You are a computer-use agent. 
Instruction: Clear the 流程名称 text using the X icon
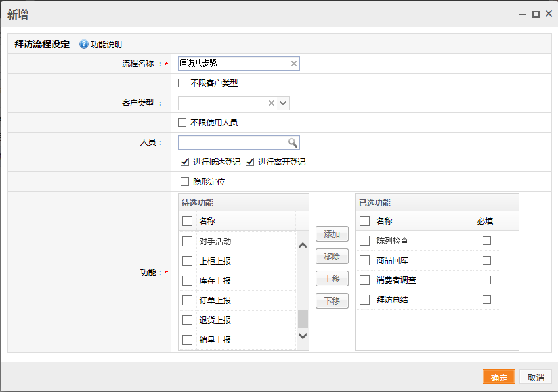coord(293,63)
